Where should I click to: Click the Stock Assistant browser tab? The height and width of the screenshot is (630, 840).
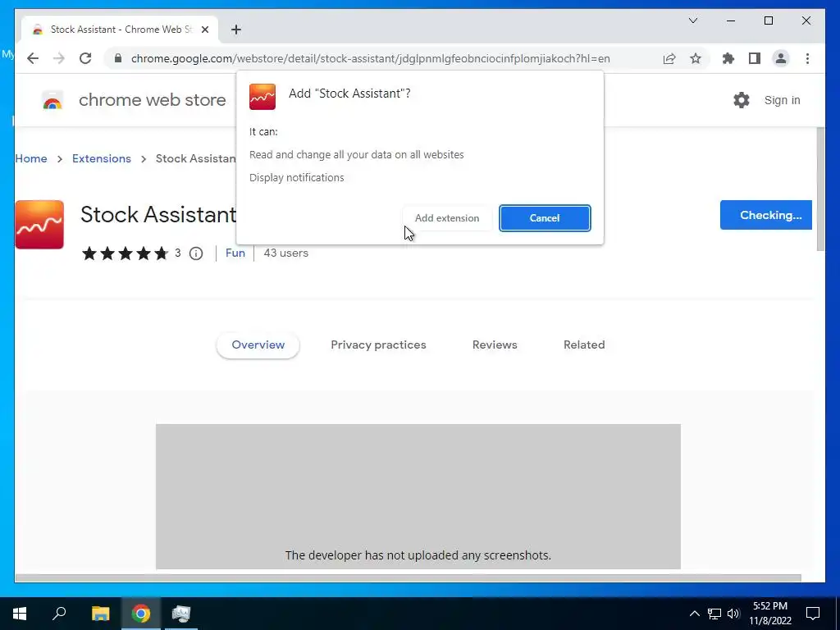click(120, 30)
